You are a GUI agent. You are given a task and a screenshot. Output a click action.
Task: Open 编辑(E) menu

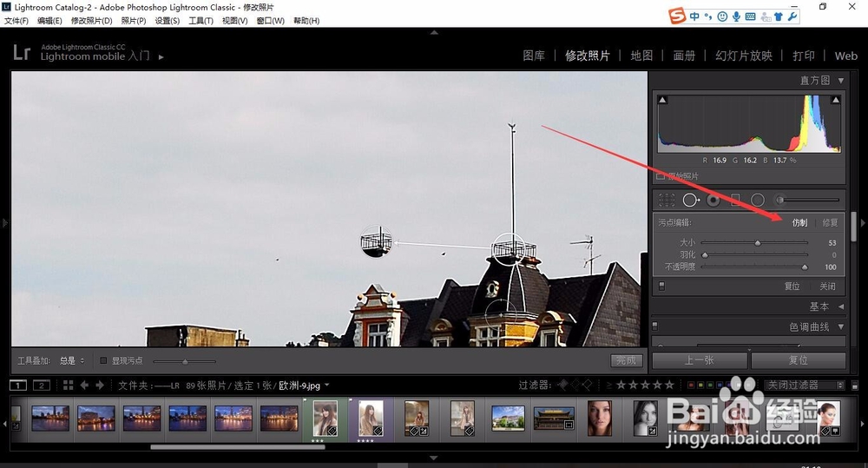click(x=49, y=21)
